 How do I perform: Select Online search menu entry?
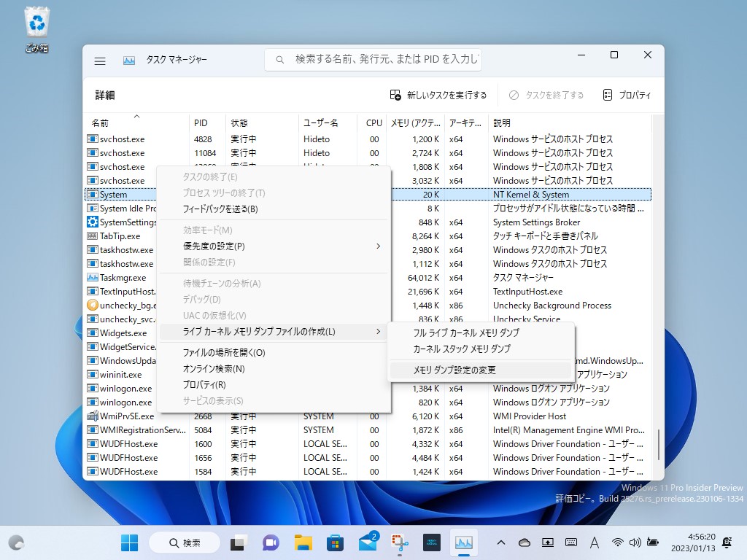tap(274, 368)
